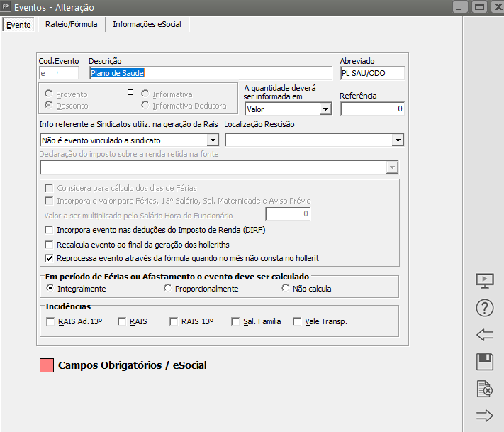504x432 pixels.
Task: Go to previous record with left arrow
Action: coord(484,336)
